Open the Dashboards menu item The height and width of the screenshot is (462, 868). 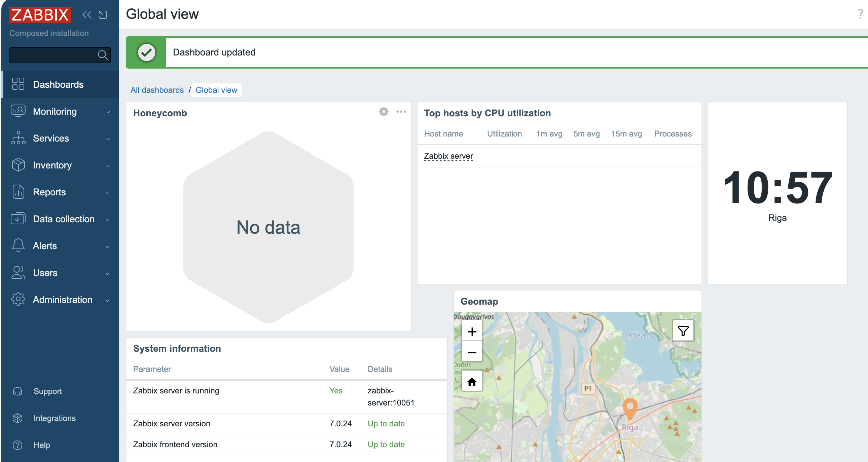click(x=58, y=84)
